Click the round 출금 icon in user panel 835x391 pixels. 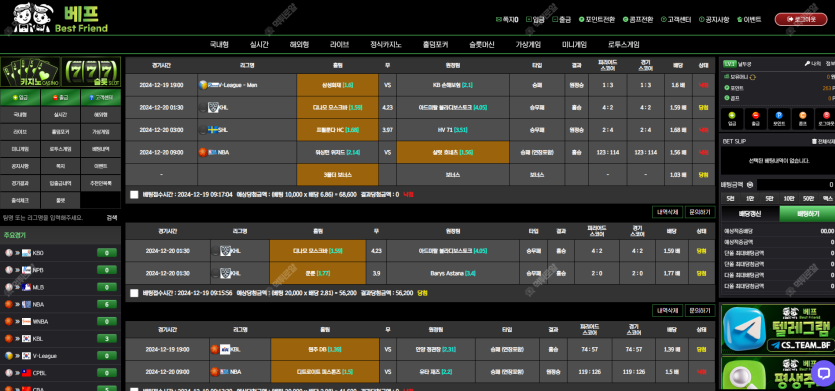756,118
